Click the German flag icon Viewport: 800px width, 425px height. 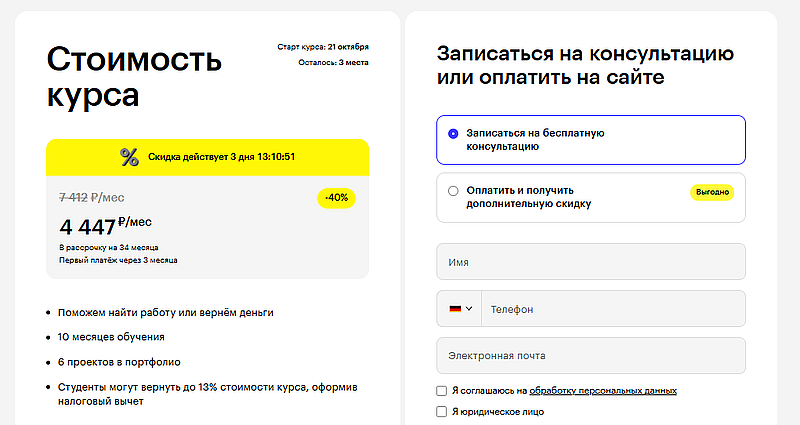(455, 309)
